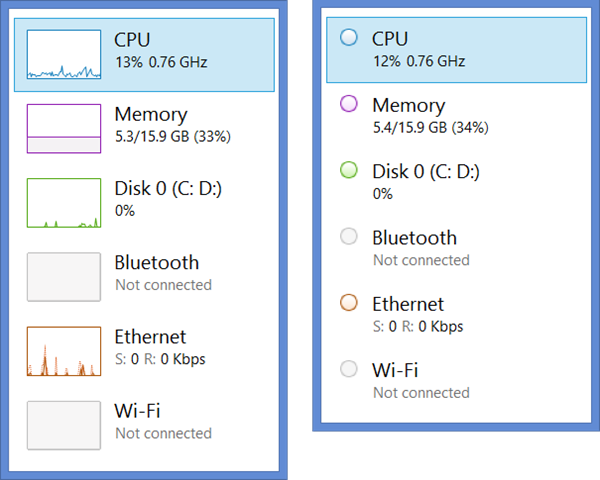Click the green Disk 0 graph thumbnail
600x480 pixels.
click(64, 203)
